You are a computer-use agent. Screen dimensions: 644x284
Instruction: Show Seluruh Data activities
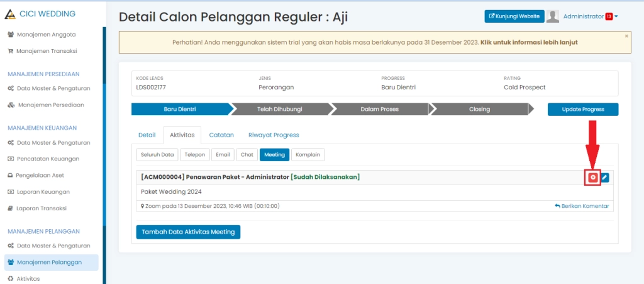point(157,154)
